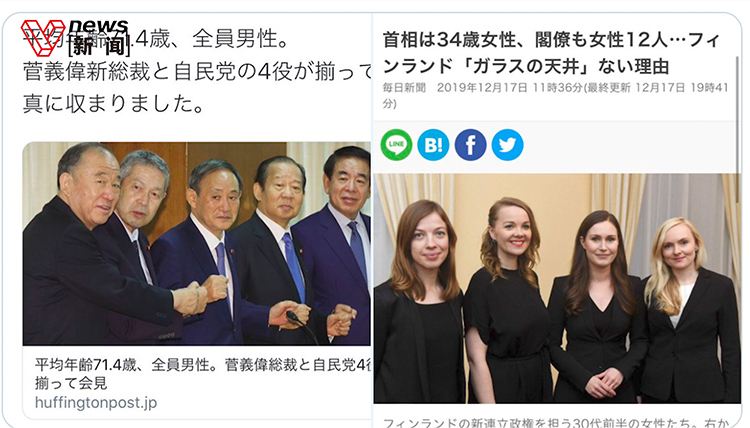
Task: Open the Japanese politicians group photo
Action: point(197,243)
